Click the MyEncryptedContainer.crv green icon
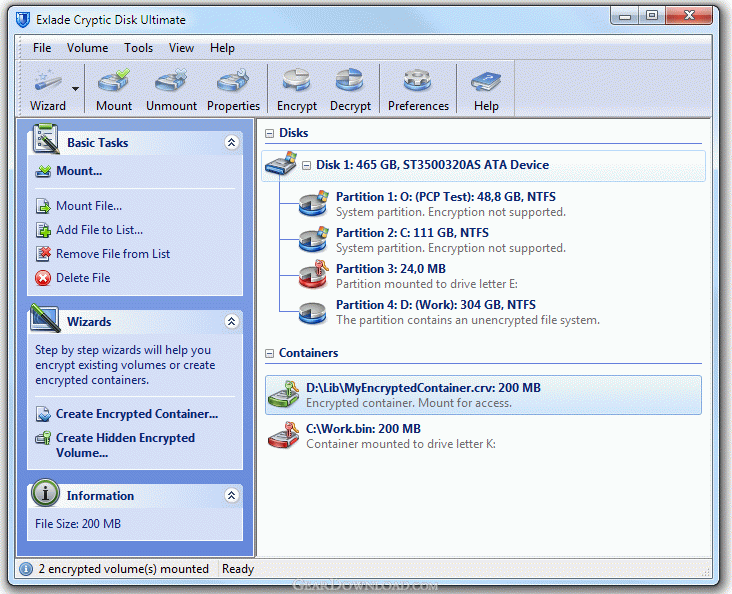This screenshot has width=732, height=594. coord(283,395)
